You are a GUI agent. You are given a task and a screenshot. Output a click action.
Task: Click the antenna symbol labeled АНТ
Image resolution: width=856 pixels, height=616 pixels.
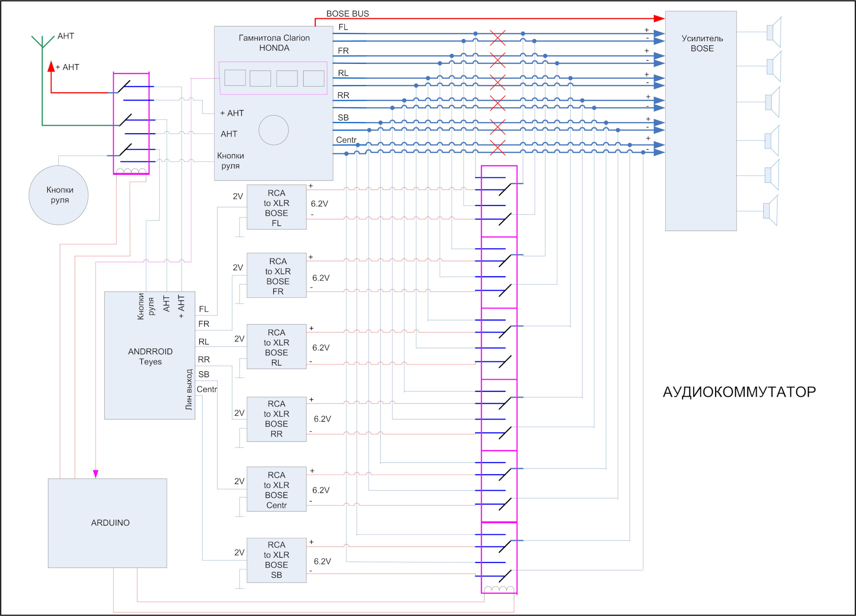pos(42,41)
